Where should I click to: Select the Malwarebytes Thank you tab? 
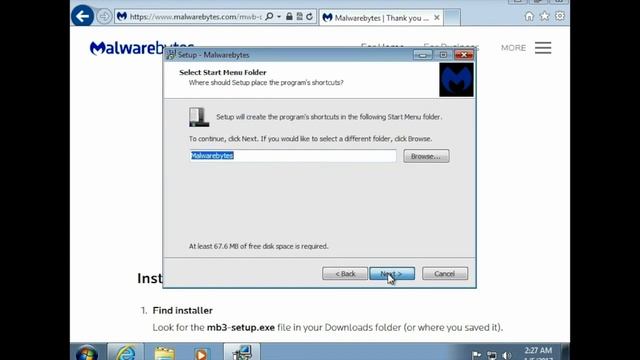(x=380, y=18)
